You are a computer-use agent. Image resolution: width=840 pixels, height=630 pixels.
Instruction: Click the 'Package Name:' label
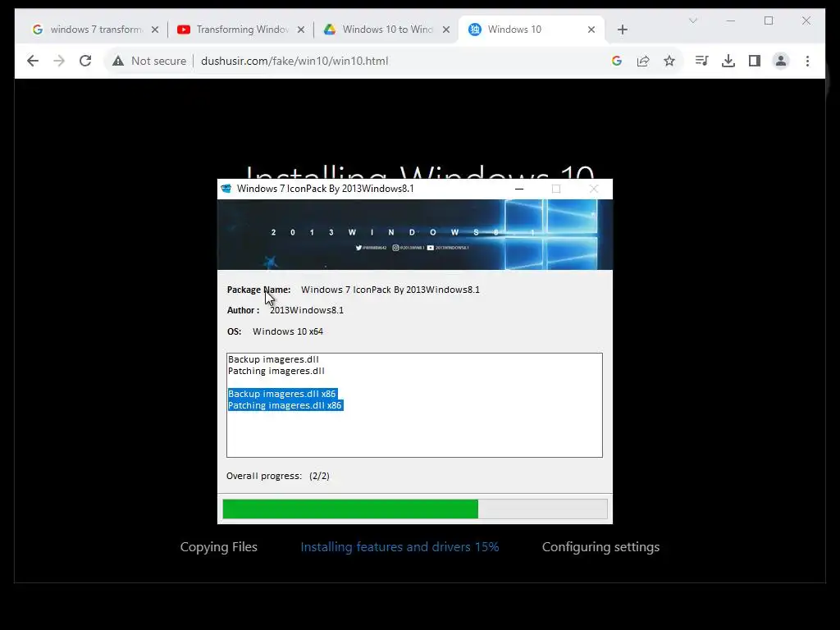click(x=258, y=290)
